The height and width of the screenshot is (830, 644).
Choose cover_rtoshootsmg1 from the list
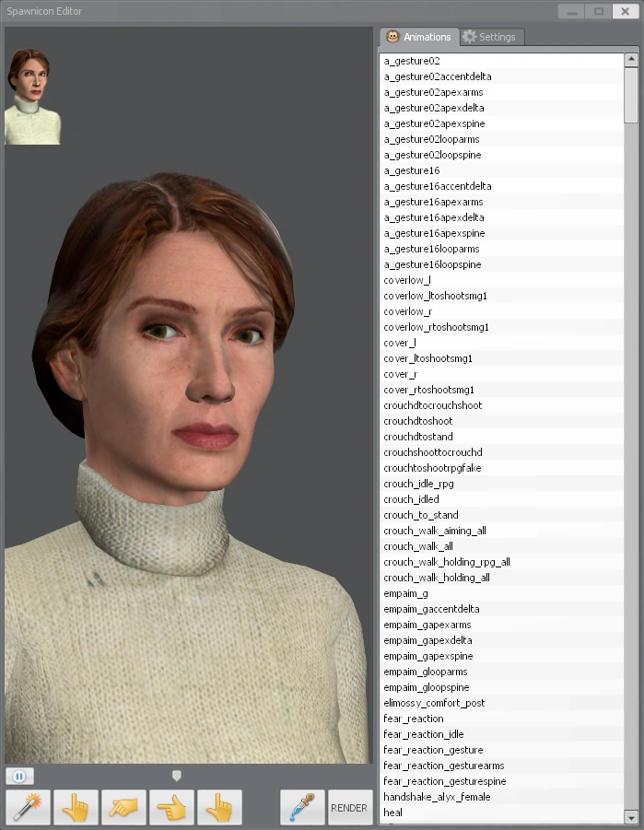tap(501, 390)
